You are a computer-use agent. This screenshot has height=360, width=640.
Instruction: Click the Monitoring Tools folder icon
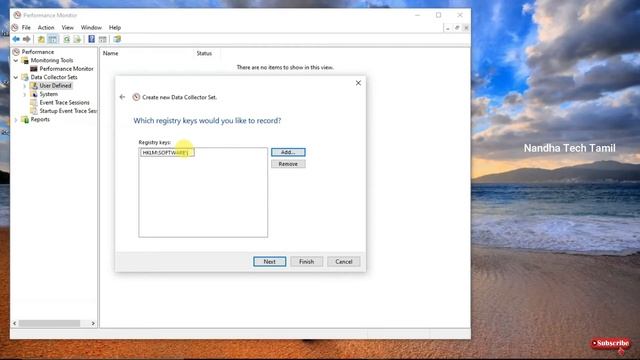[x=25, y=60]
